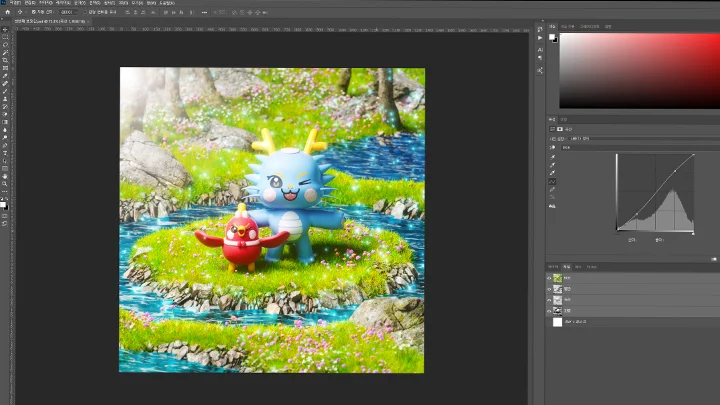The height and width of the screenshot is (405, 720).
Task: Click the foreground color swatch in Color panel
Action: click(x=551, y=37)
